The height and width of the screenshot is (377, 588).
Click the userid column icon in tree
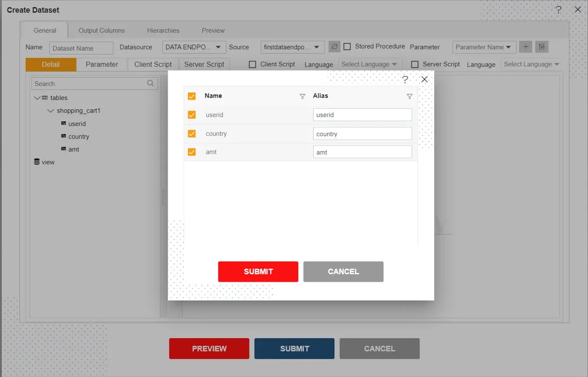click(63, 123)
